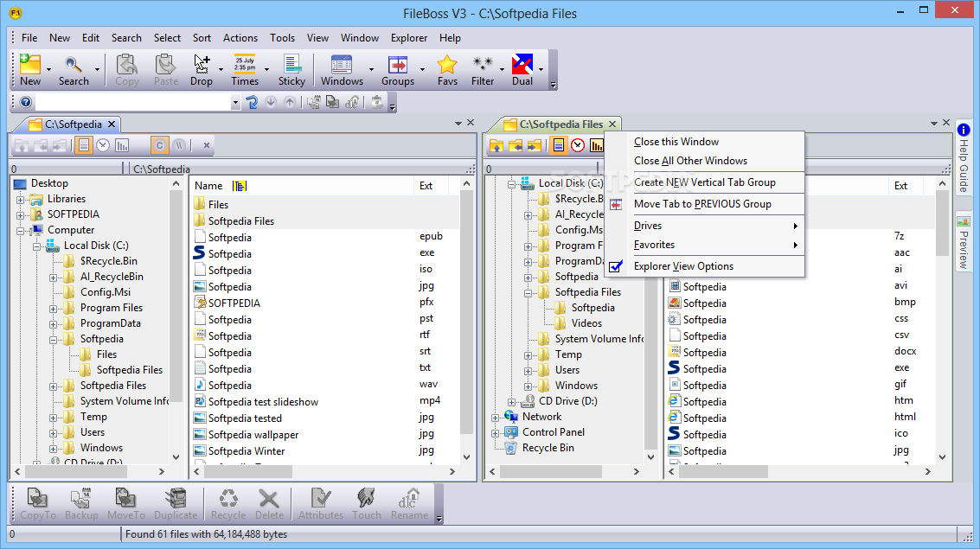Screen dimensions: 980x549
Task: Expand the Libraries node in left tree
Action: click(20, 199)
